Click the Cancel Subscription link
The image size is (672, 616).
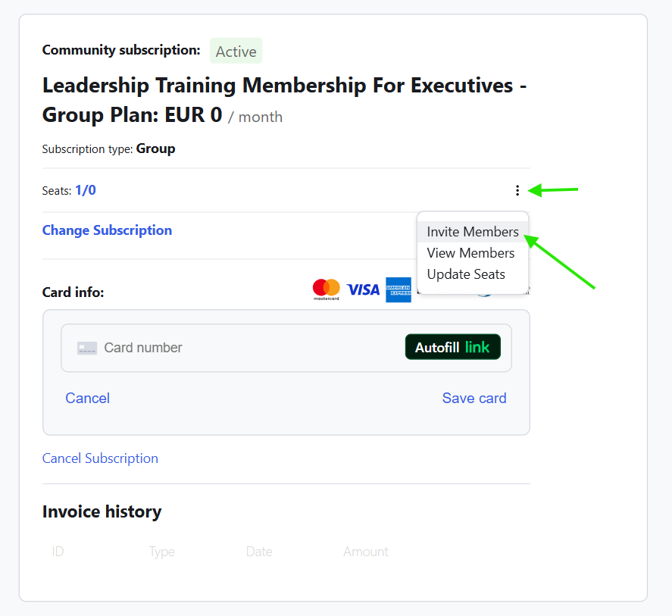(100, 458)
